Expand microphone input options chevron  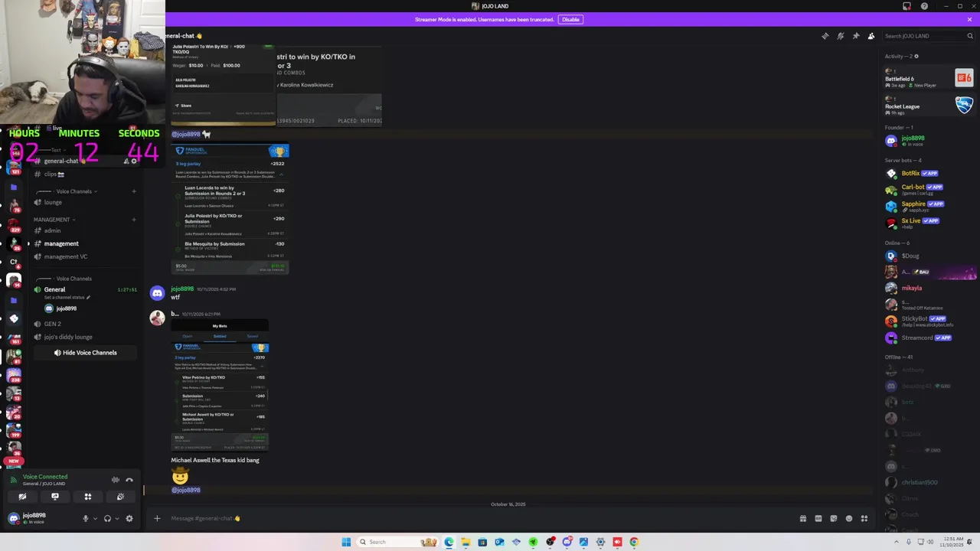point(95,518)
